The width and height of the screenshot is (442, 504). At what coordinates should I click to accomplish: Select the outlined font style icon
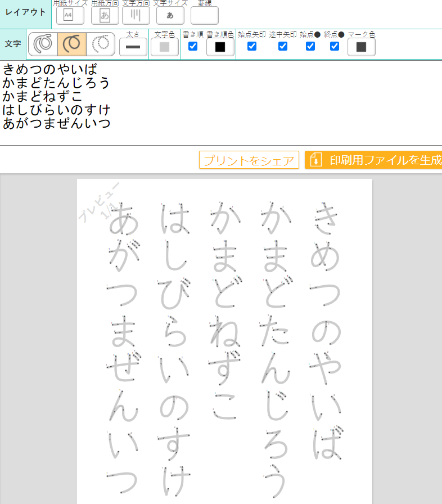(x=43, y=44)
